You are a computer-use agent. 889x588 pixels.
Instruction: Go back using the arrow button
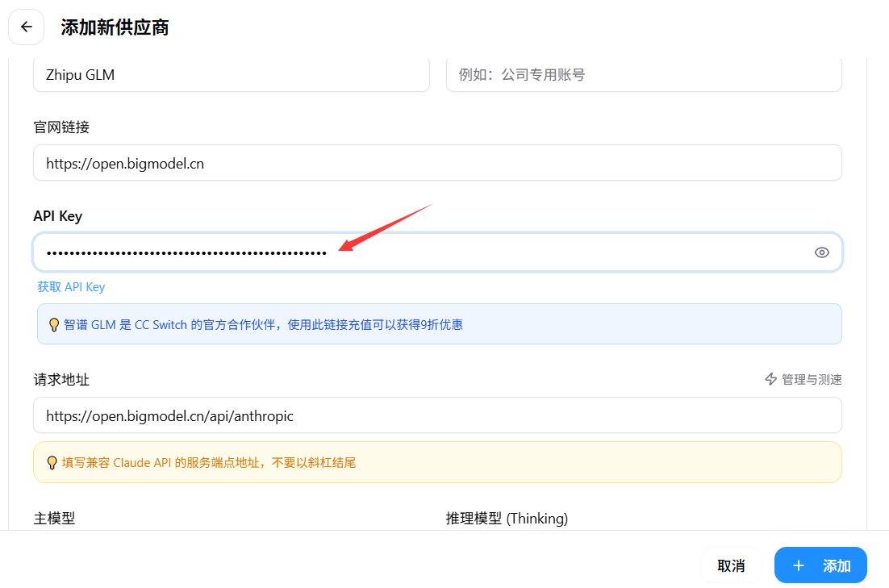26,27
